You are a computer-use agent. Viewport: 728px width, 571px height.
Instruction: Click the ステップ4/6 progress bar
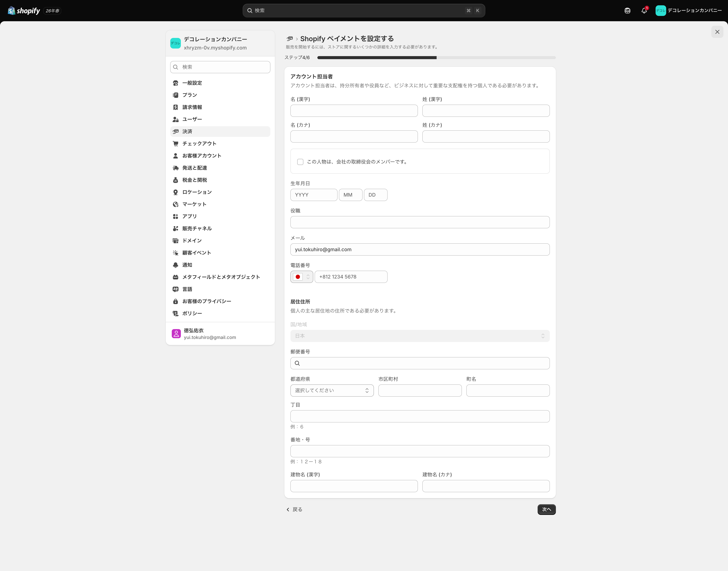coord(436,58)
